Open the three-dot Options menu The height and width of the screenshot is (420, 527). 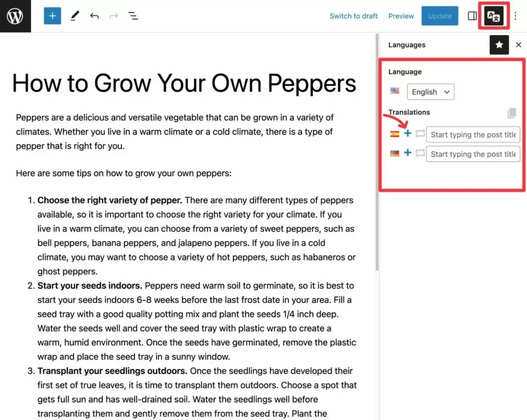coord(516,16)
